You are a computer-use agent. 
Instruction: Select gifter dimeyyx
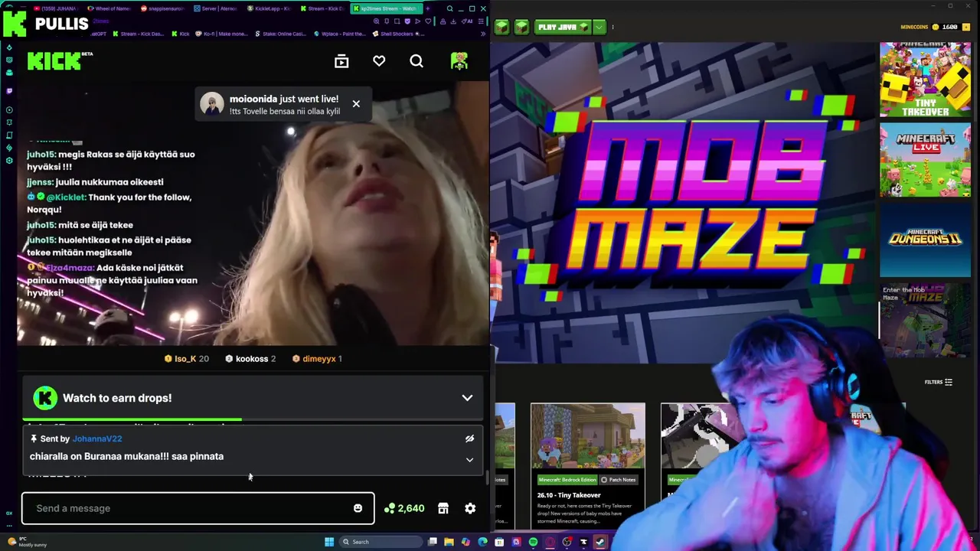click(x=317, y=358)
